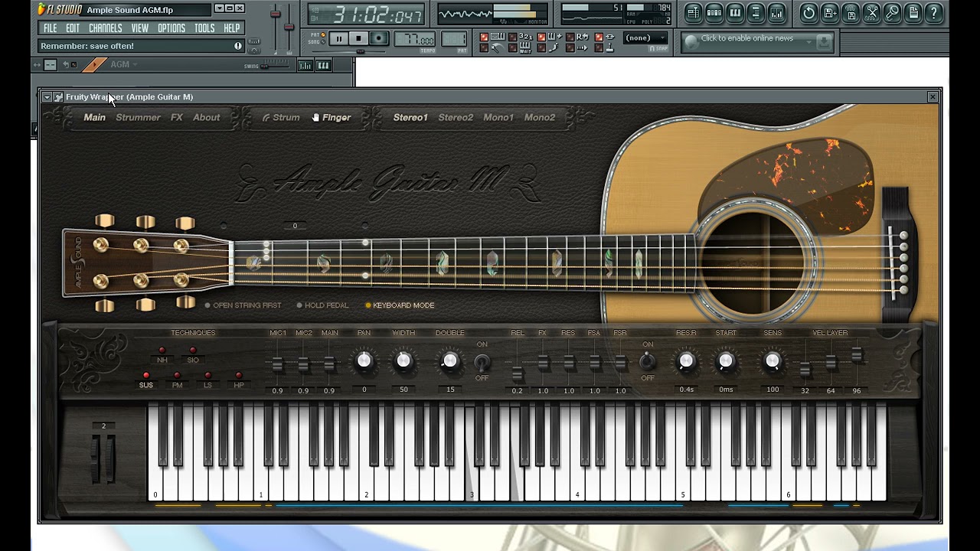980x551 pixels.
Task: Choose Stereo2 output mode
Action: click(x=456, y=118)
